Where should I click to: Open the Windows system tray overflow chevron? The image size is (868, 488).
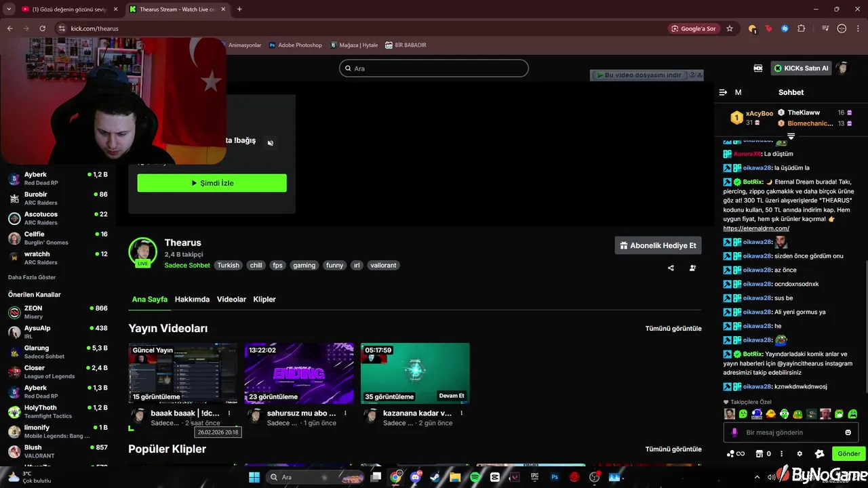point(757,477)
